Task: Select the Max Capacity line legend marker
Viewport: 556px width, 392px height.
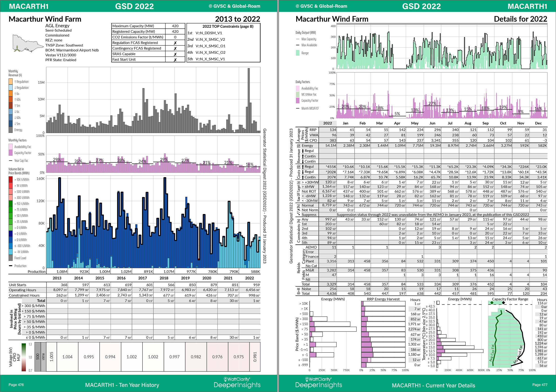Action: pyautogui.click(x=298, y=39)
